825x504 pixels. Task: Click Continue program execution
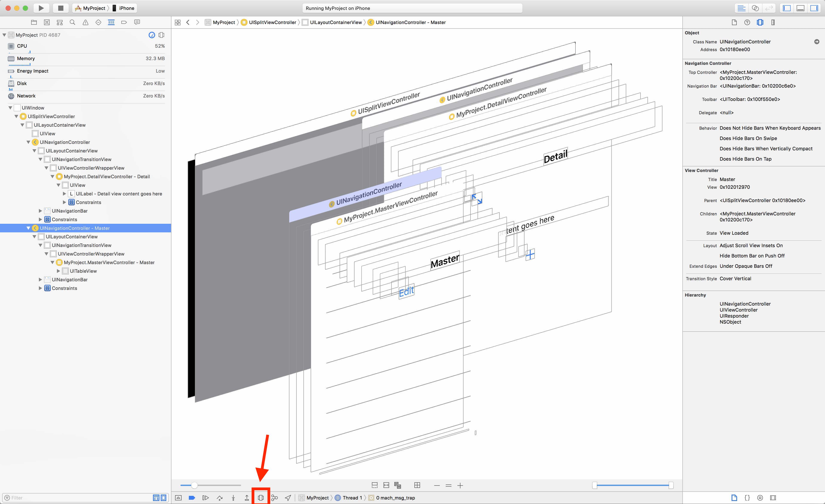(x=206, y=498)
